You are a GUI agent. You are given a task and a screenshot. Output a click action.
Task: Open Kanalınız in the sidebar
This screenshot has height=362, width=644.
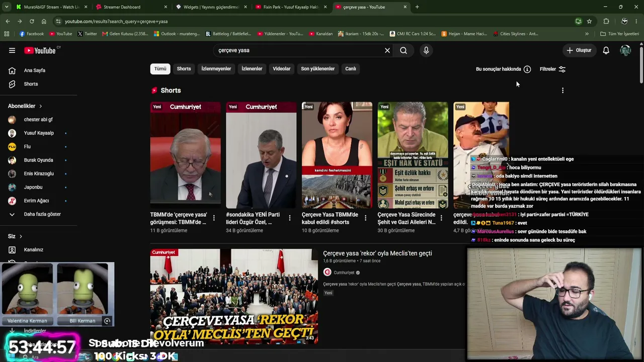34,250
